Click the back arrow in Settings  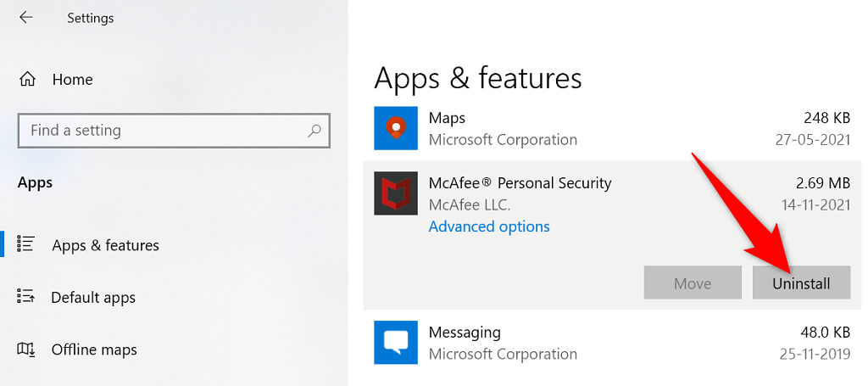coord(25,17)
